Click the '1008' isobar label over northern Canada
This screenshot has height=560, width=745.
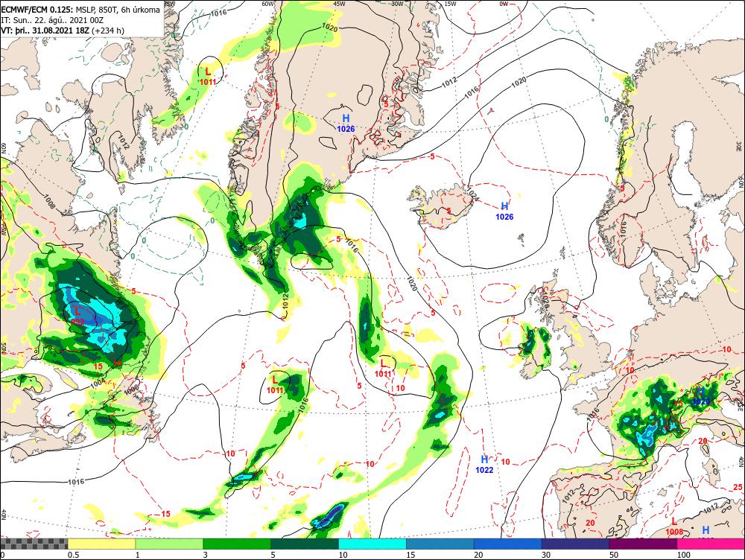pyautogui.click(x=49, y=203)
